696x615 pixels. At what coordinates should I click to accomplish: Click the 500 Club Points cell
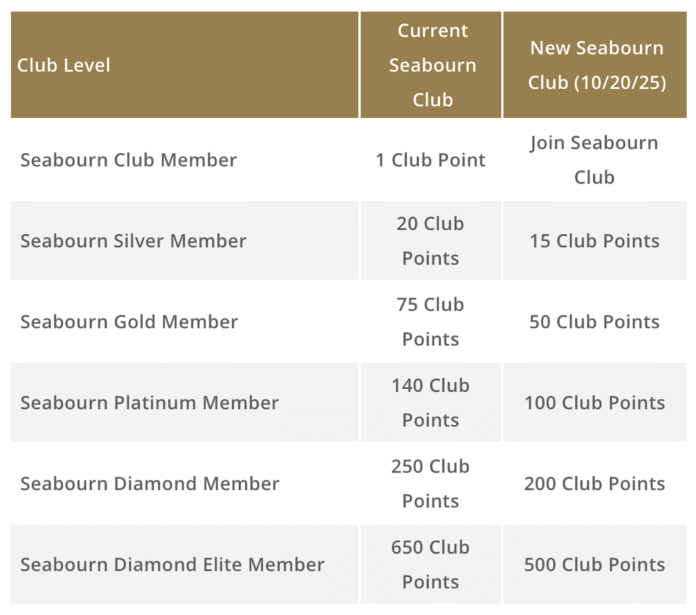click(594, 564)
